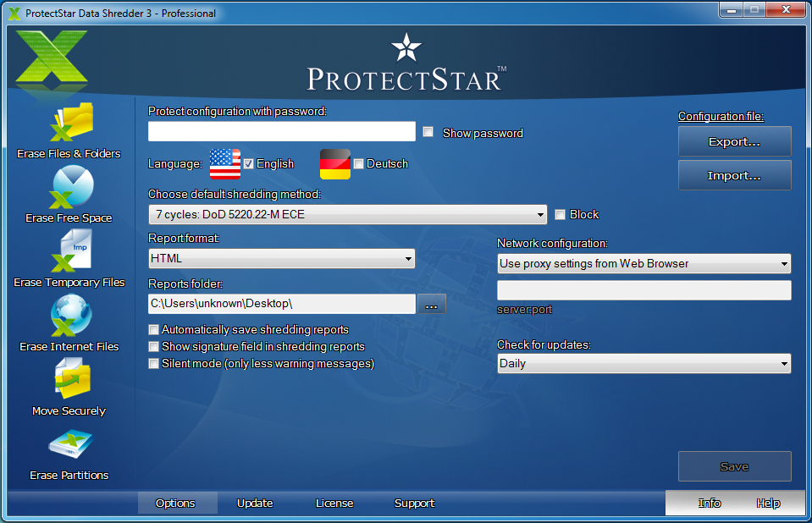Turn on Silent mode checkbox

pyautogui.click(x=153, y=364)
